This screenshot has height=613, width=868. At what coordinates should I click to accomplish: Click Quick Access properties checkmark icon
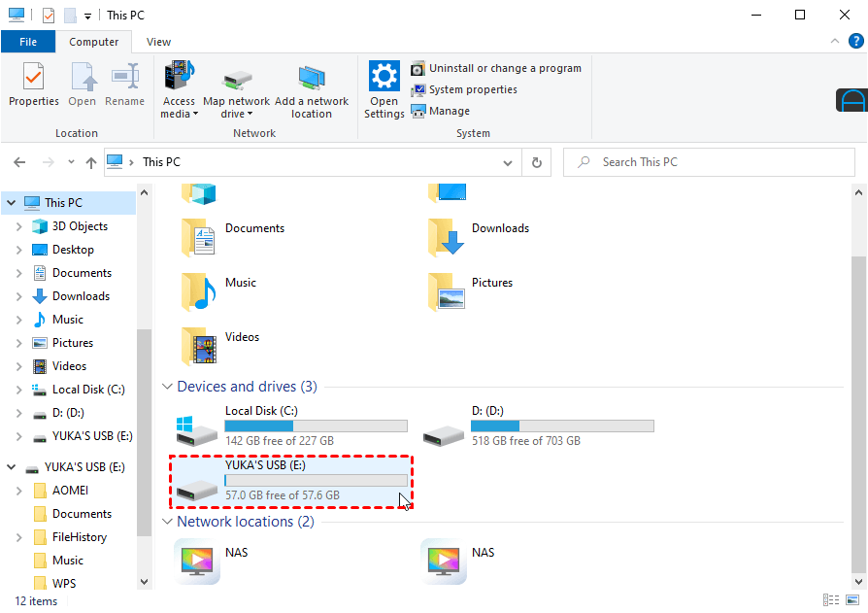click(x=49, y=15)
